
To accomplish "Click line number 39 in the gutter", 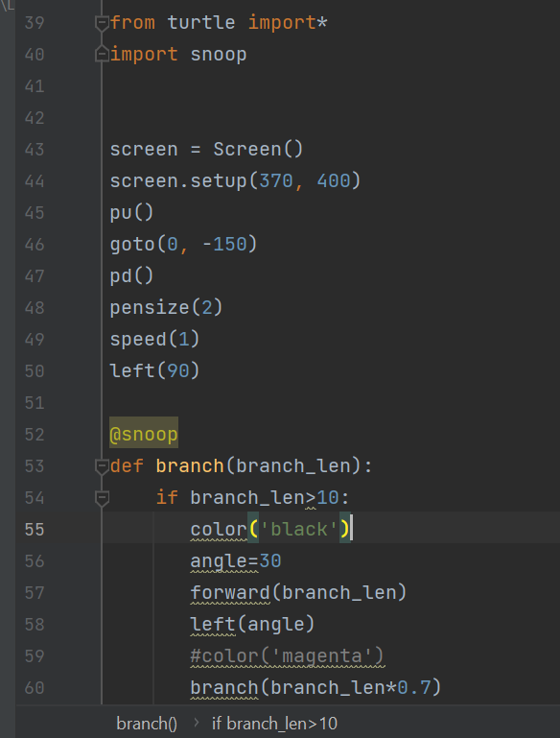I will (x=35, y=23).
